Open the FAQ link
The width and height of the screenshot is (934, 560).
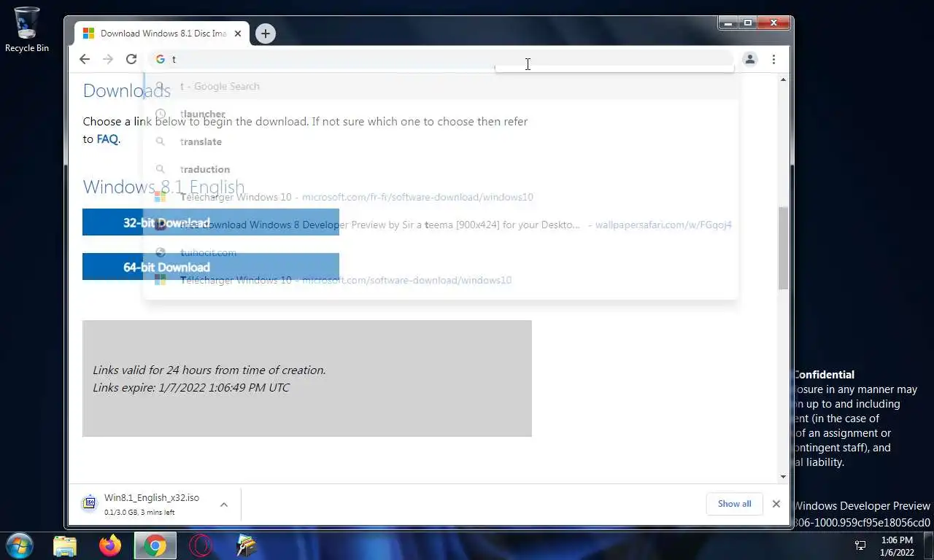pos(107,139)
